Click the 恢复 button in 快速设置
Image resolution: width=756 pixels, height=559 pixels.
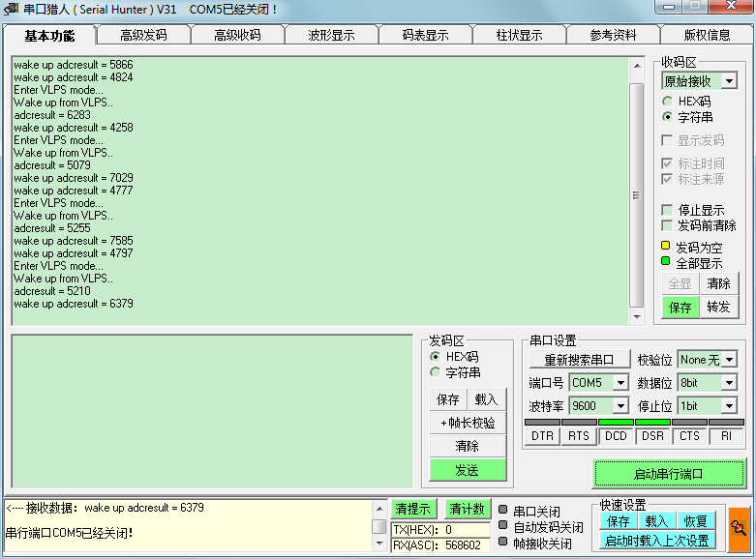695,521
